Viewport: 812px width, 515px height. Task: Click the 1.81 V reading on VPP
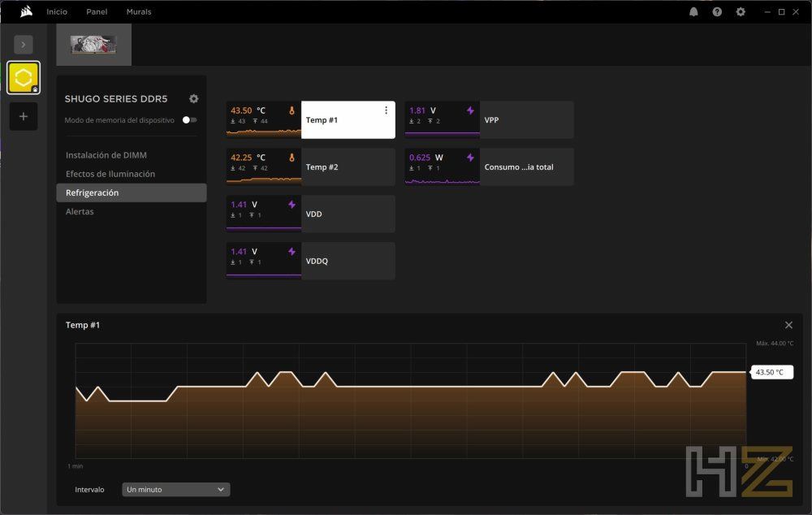[x=422, y=110]
